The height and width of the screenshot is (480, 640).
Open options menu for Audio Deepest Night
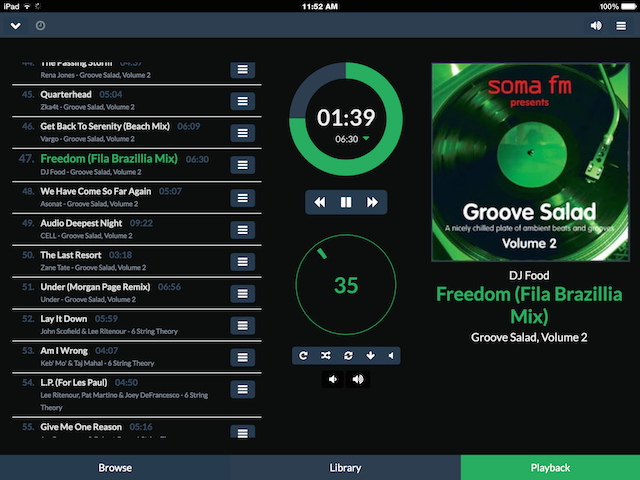pyautogui.click(x=242, y=230)
